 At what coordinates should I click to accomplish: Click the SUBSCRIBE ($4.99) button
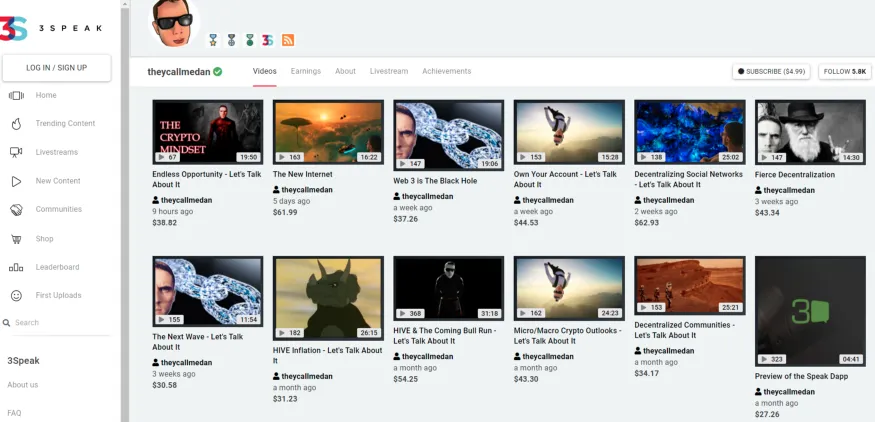point(771,71)
